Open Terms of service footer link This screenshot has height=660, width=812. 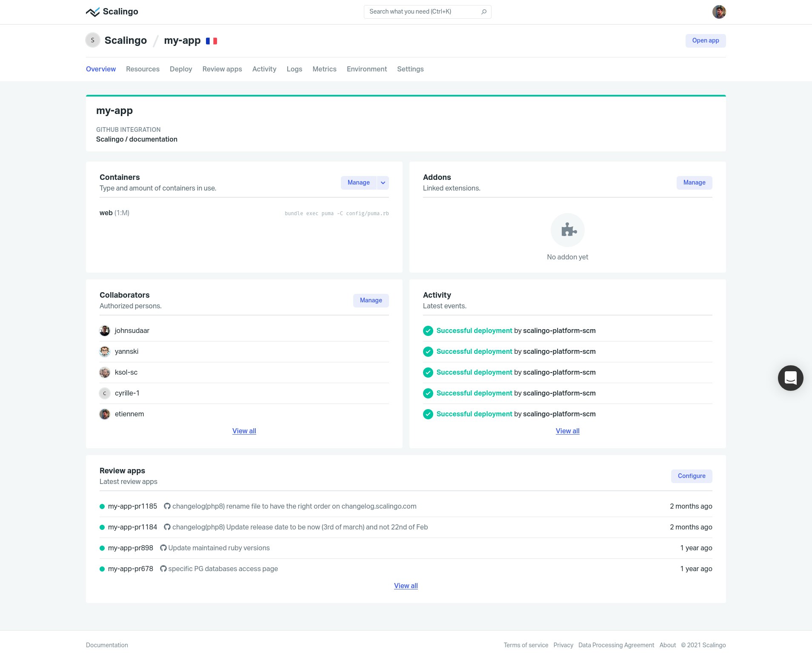tap(526, 645)
